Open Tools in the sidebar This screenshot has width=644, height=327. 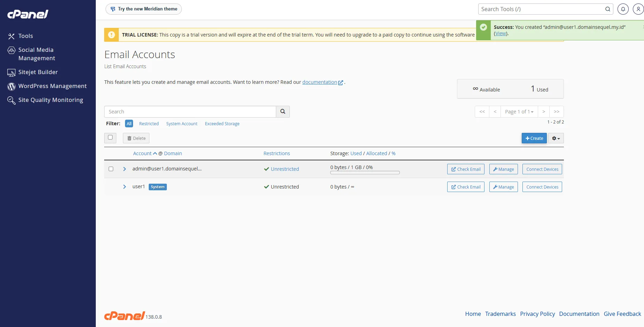(25, 36)
